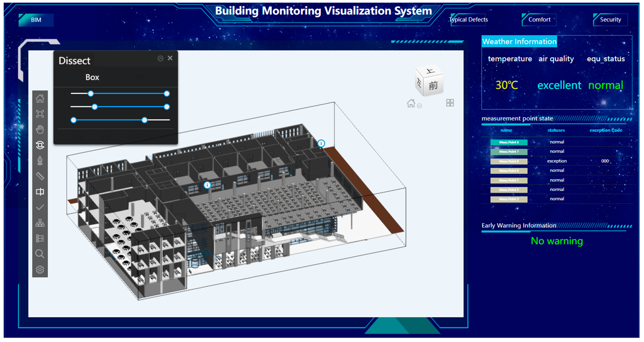Click the Meas.Point 8 name label
This screenshot has height=342, width=644.
click(x=509, y=161)
